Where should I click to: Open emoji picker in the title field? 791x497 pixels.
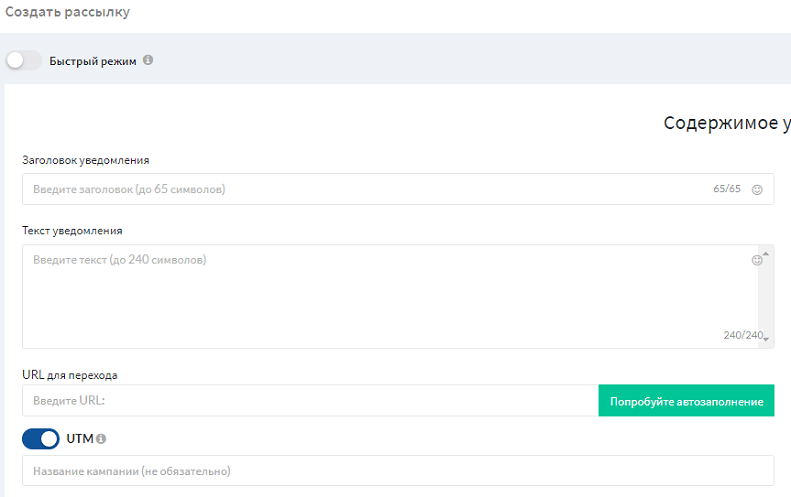click(757, 190)
